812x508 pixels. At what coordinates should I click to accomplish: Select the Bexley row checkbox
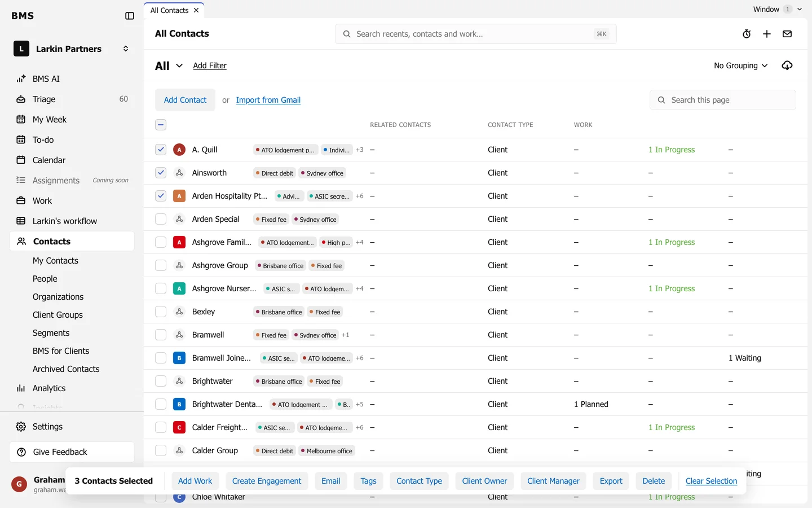click(161, 312)
